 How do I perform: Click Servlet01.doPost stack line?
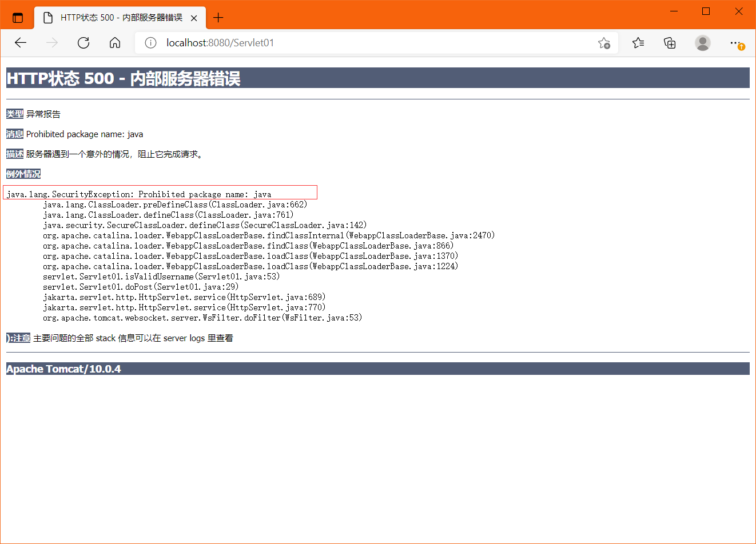click(x=141, y=287)
